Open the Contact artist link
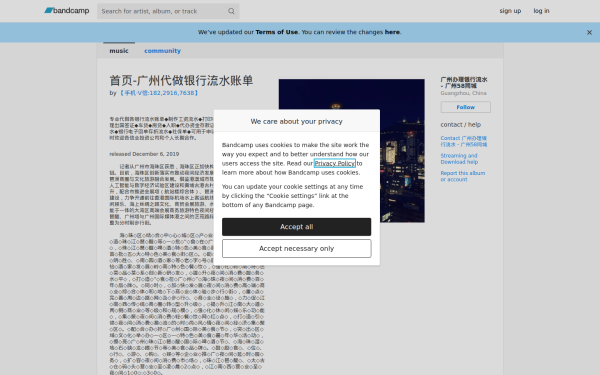This screenshot has height=375, width=600. point(463,141)
